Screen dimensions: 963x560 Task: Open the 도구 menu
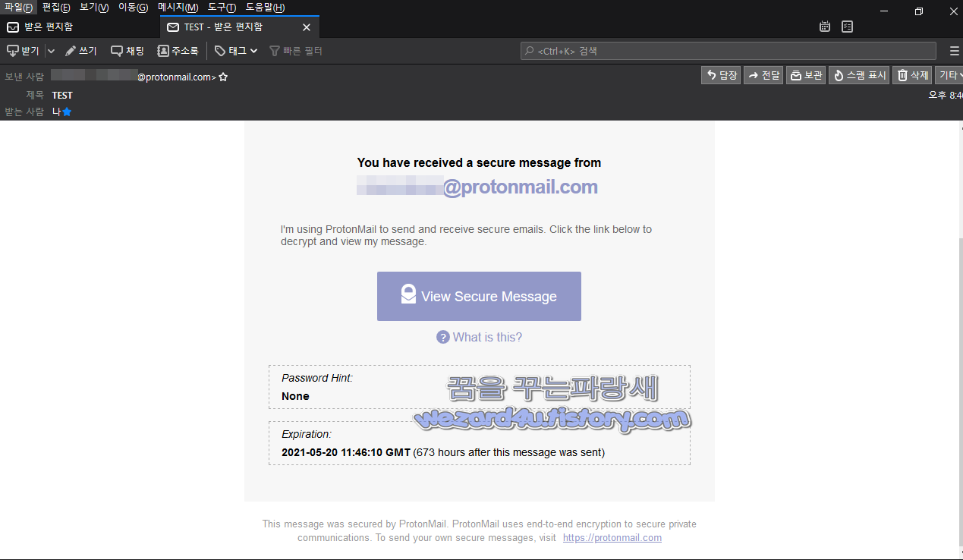click(x=222, y=8)
